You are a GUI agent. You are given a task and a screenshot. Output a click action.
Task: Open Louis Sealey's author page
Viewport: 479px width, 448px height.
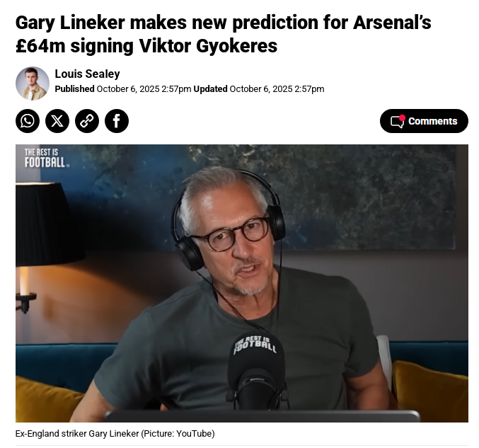tap(87, 74)
